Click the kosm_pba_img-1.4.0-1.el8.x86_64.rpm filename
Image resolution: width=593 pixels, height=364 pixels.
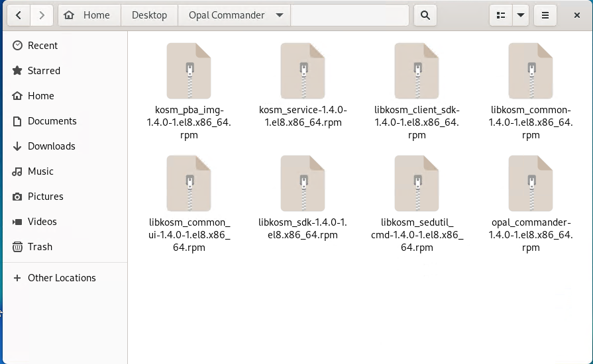(189, 122)
